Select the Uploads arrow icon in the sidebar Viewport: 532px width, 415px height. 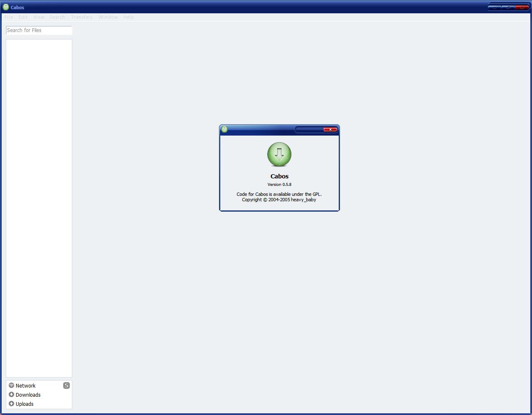[x=11, y=404]
